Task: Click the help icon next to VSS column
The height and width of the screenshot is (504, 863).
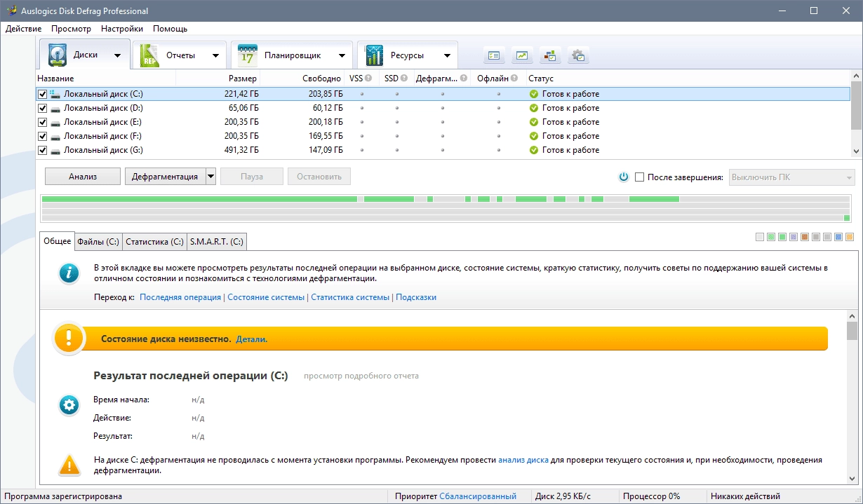Action: [x=368, y=79]
